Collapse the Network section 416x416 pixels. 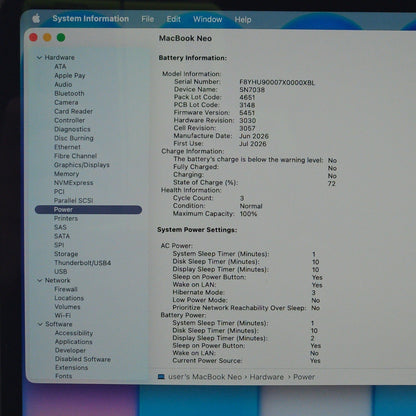tap(40, 280)
